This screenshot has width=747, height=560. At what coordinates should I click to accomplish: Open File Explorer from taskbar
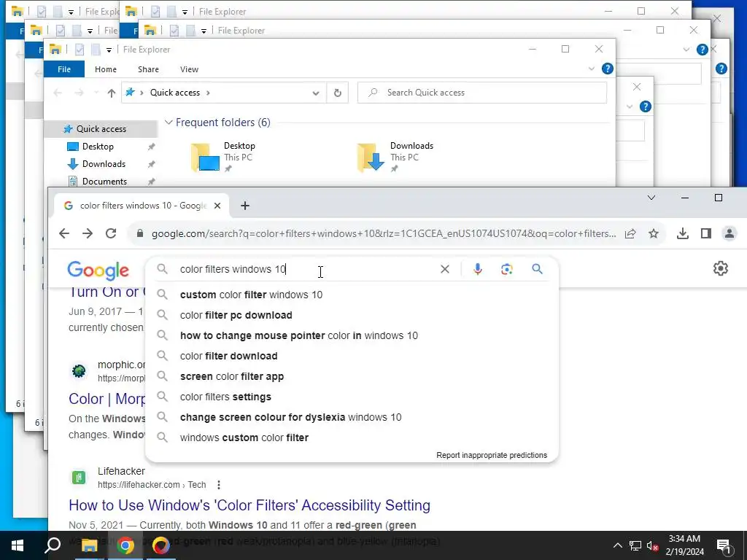(x=89, y=545)
